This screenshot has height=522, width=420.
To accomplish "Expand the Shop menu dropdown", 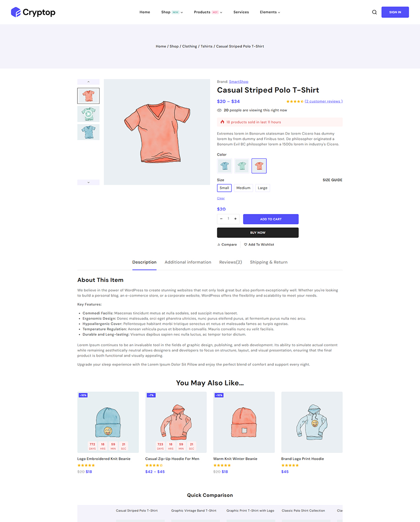I will click(172, 12).
